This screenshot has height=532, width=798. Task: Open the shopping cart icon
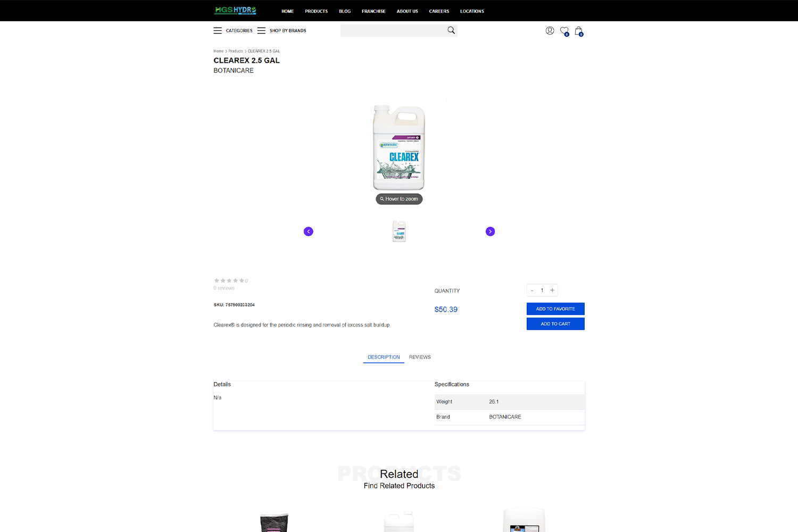(x=578, y=31)
